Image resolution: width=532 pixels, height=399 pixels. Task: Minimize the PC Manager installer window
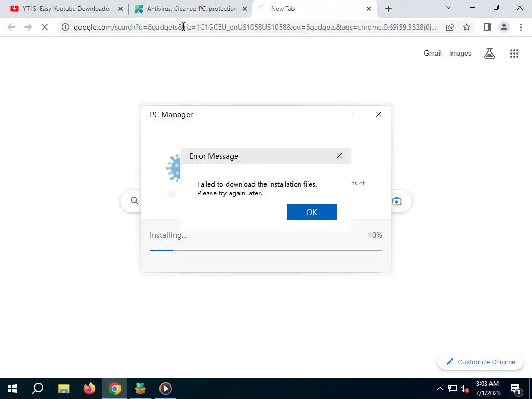pos(355,114)
